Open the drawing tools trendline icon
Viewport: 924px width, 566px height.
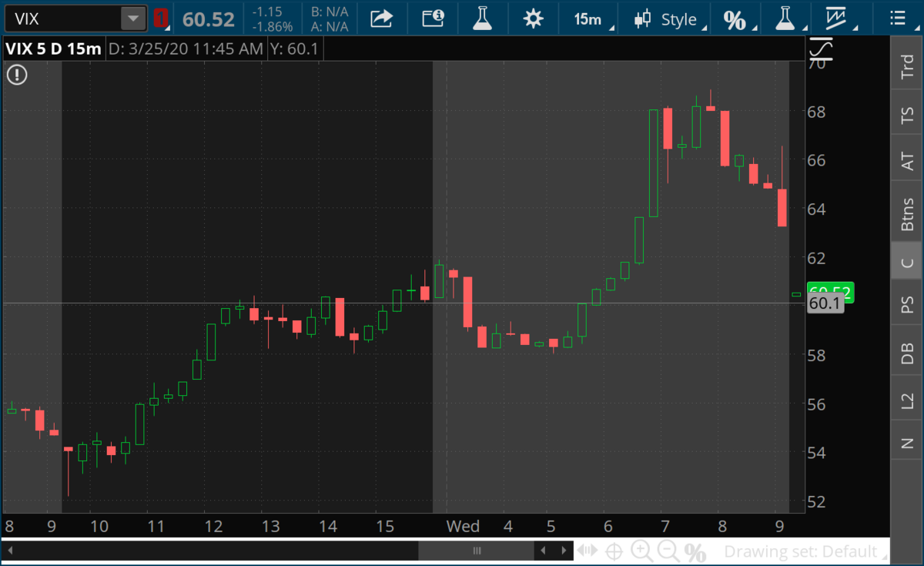[836, 18]
